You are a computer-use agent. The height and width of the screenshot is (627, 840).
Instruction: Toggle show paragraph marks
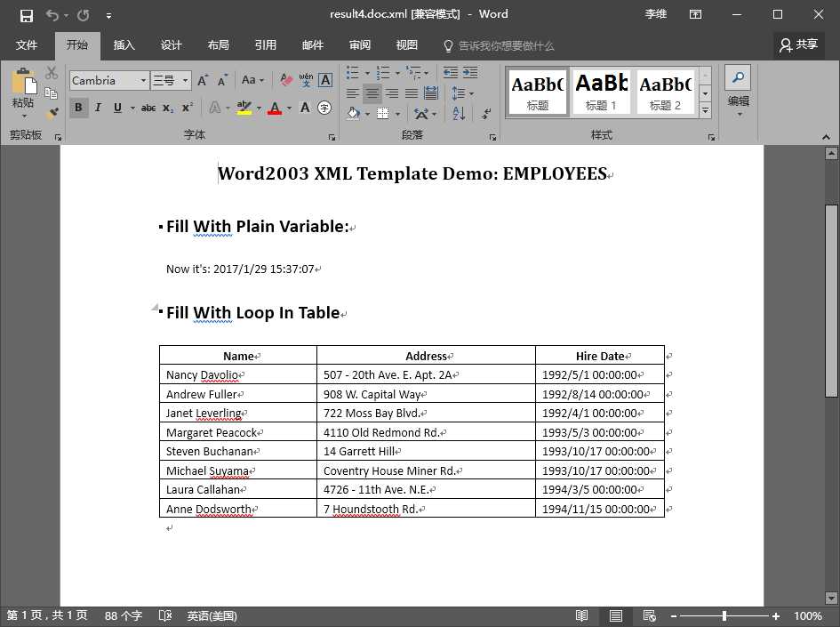click(486, 113)
